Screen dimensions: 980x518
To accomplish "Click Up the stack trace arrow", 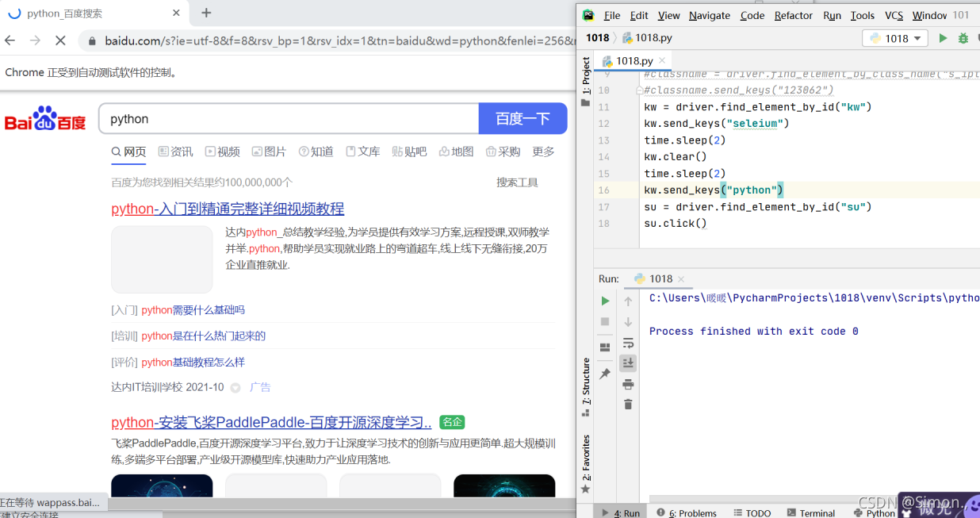I will pos(628,301).
